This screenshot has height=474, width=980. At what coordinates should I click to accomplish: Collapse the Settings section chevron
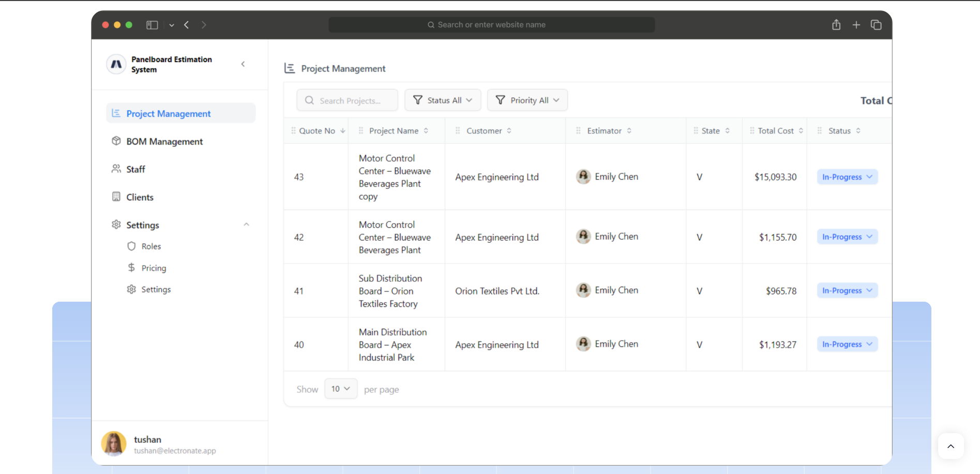point(246,224)
